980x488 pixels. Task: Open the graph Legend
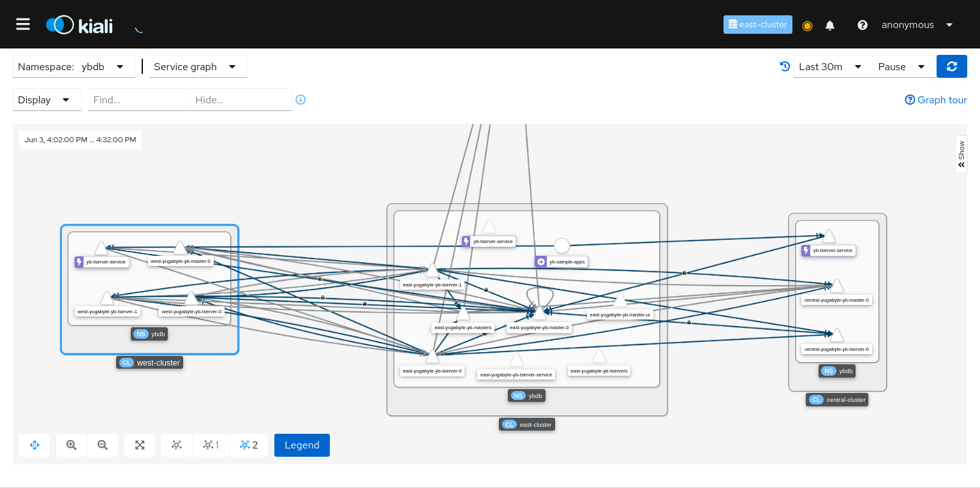click(x=302, y=445)
